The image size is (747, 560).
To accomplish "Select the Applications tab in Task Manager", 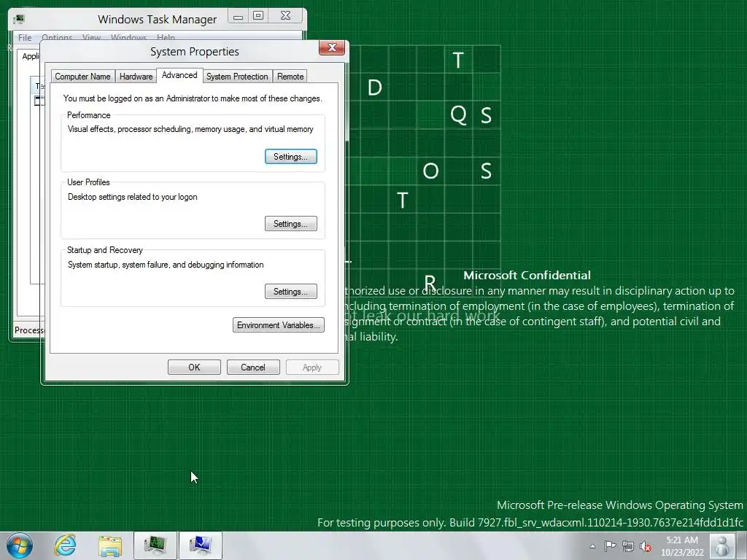I will (31, 56).
